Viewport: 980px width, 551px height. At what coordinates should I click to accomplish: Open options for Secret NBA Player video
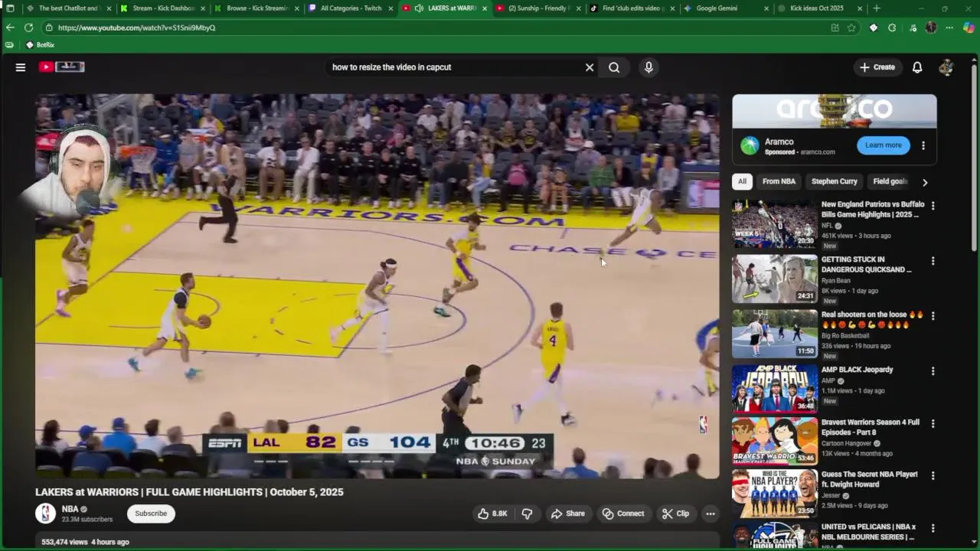pyautogui.click(x=933, y=475)
